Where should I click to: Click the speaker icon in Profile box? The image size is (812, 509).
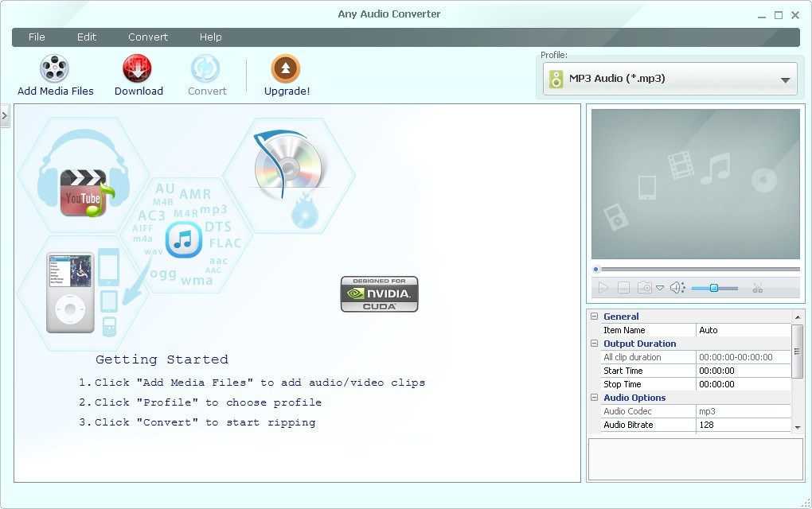556,80
